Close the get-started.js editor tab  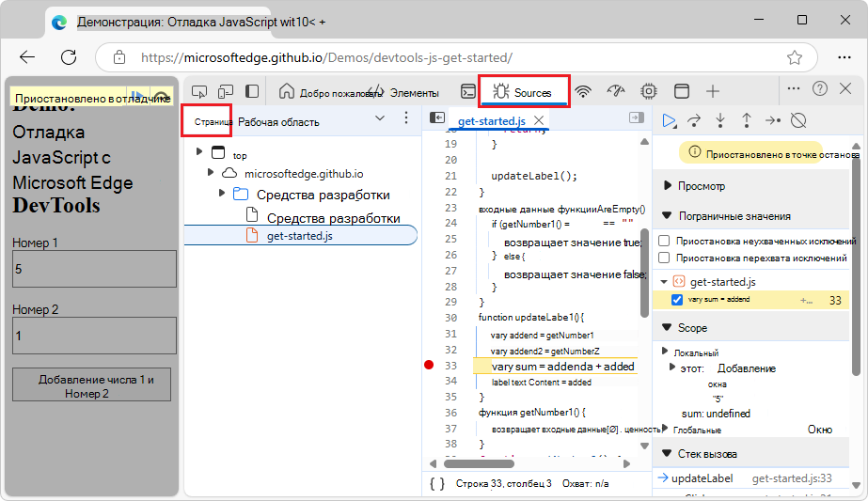(x=539, y=120)
